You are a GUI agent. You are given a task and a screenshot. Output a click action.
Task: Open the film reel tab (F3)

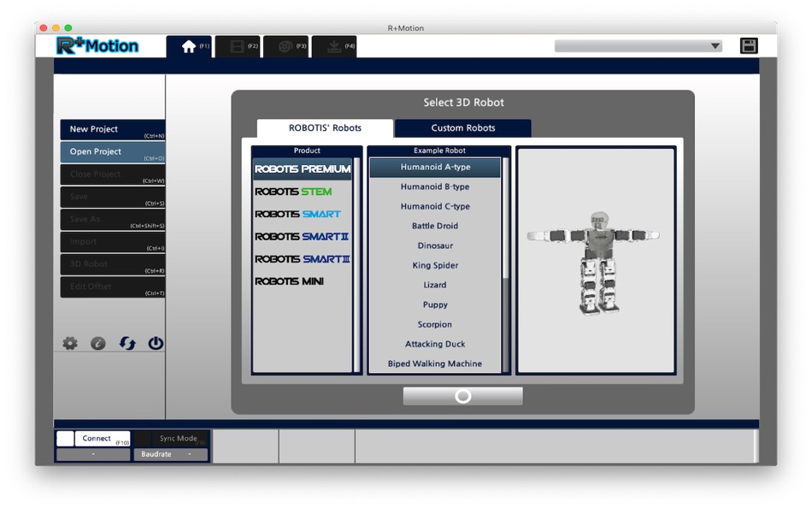[285, 47]
